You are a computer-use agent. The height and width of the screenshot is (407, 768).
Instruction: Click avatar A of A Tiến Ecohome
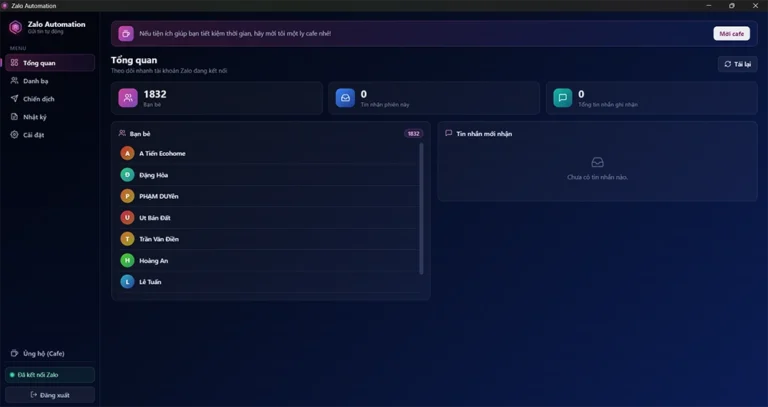click(x=127, y=153)
